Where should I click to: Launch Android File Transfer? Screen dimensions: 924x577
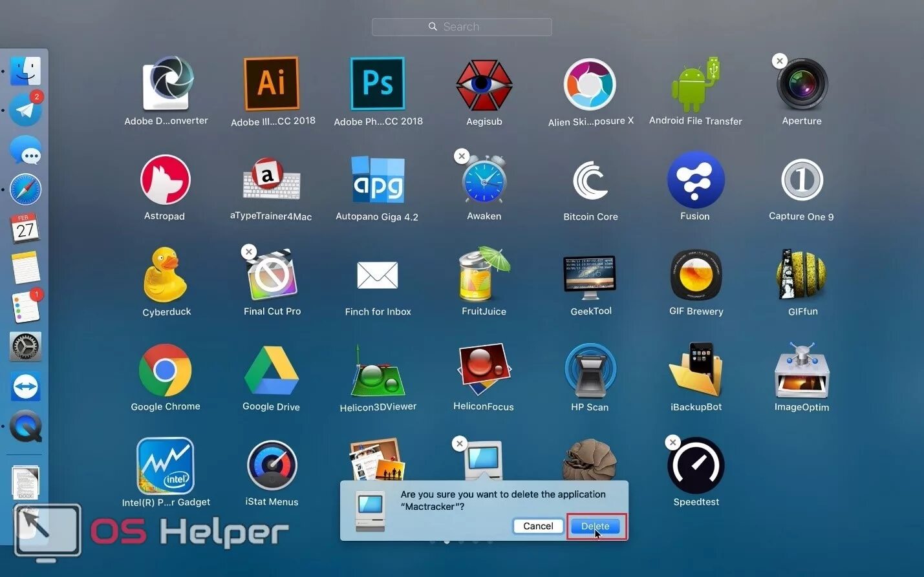click(696, 84)
